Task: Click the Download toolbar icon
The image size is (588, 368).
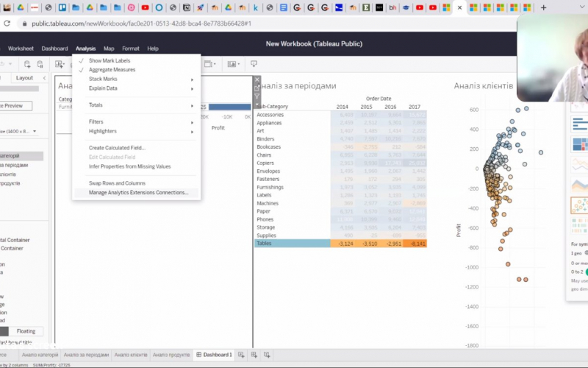Action: [254, 64]
